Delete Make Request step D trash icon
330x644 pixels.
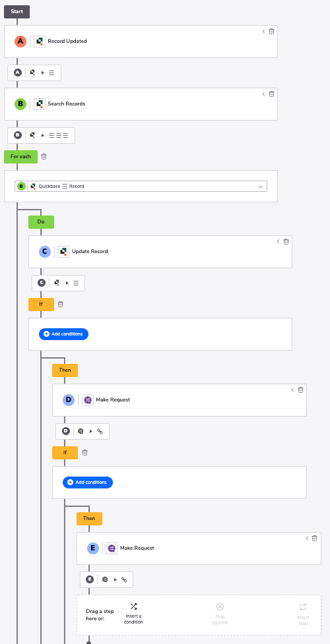click(x=301, y=390)
